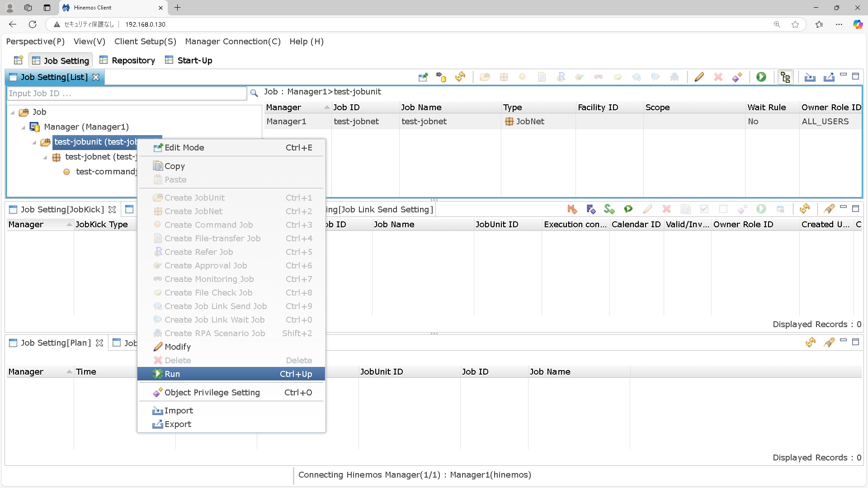The width and height of the screenshot is (868, 488).
Task: Select the test-jobnet row in the job table
Action: [x=424, y=122]
